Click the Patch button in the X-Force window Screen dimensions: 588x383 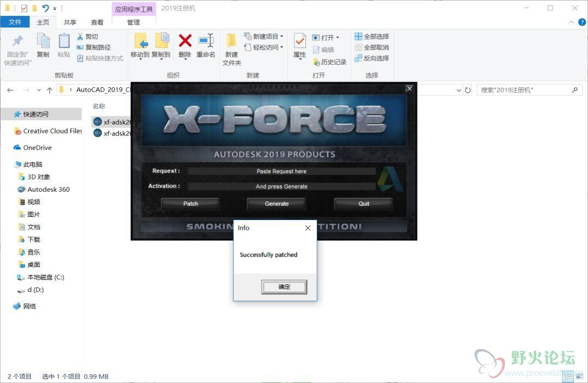click(191, 204)
